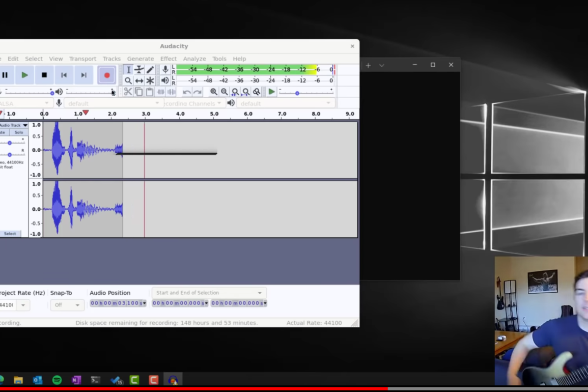Image resolution: width=588 pixels, height=392 pixels.
Task: Toggle Solo on the audio track
Action: click(x=18, y=132)
